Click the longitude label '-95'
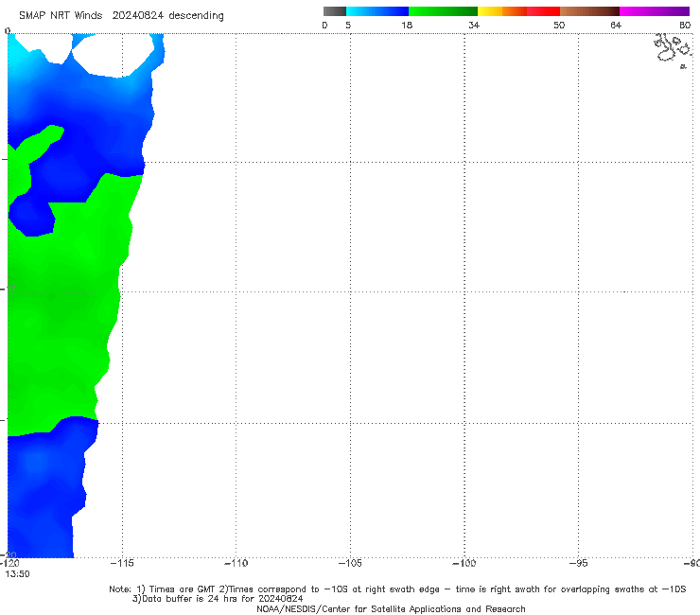Viewport: 700px width, 615px height. [579, 563]
